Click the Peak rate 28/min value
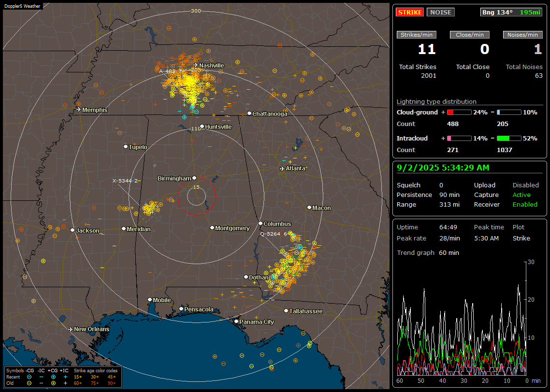 click(450, 238)
